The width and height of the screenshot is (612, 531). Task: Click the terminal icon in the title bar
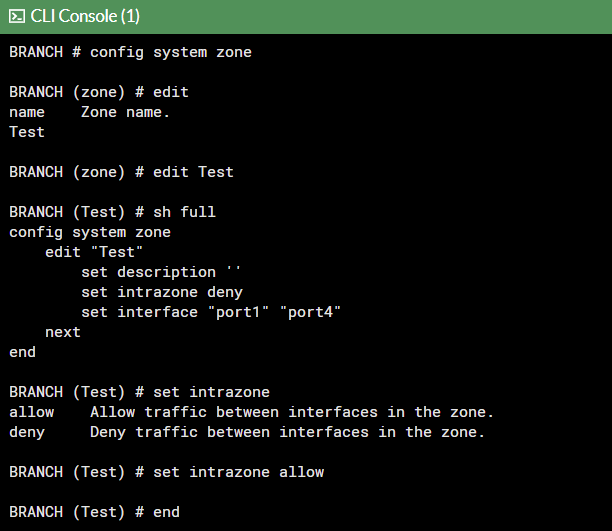16,16
